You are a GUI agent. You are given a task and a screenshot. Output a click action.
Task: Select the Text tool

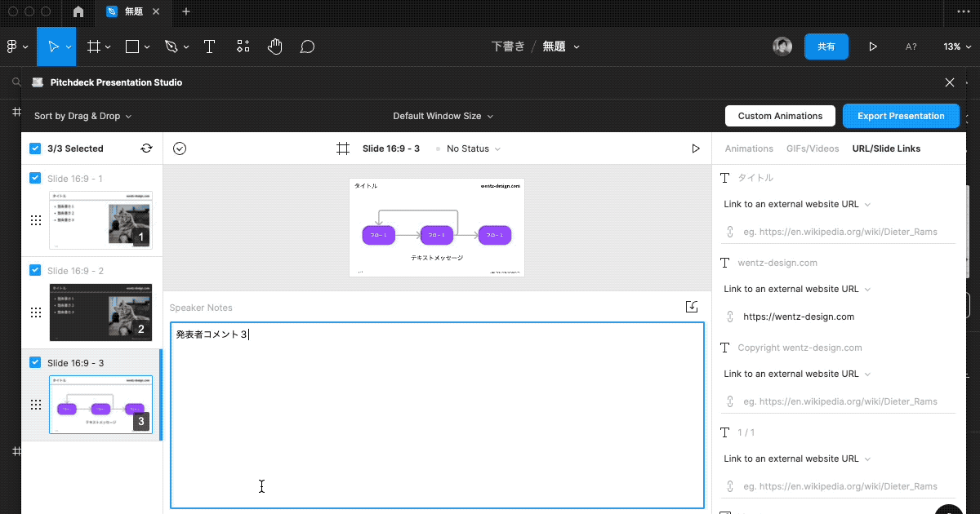tap(209, 47)
